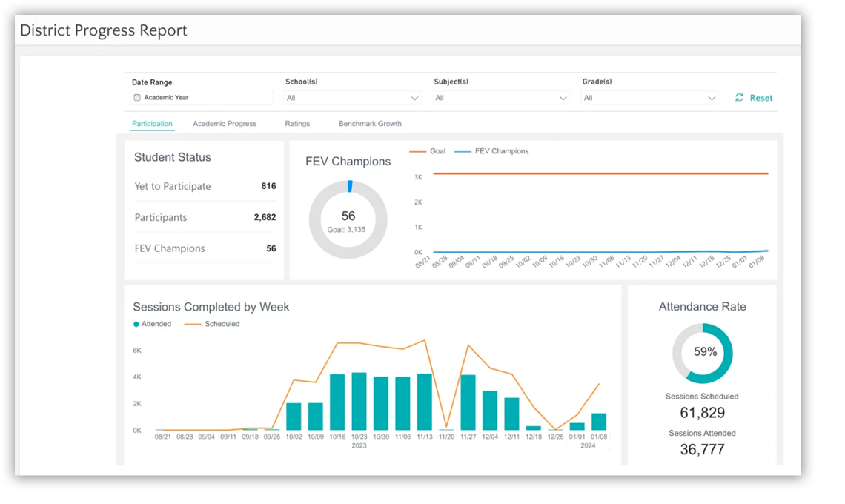
Task: Select the Participation tab
Action: 152,124
